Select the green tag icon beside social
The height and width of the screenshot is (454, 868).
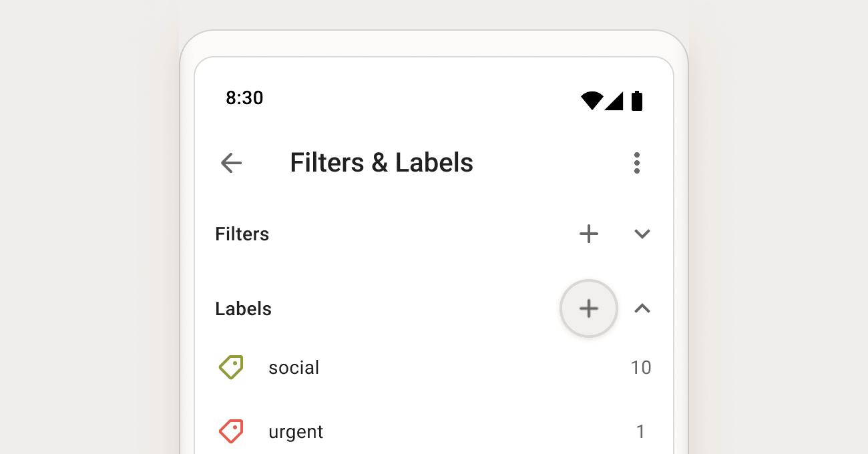(x=231, y=367)
